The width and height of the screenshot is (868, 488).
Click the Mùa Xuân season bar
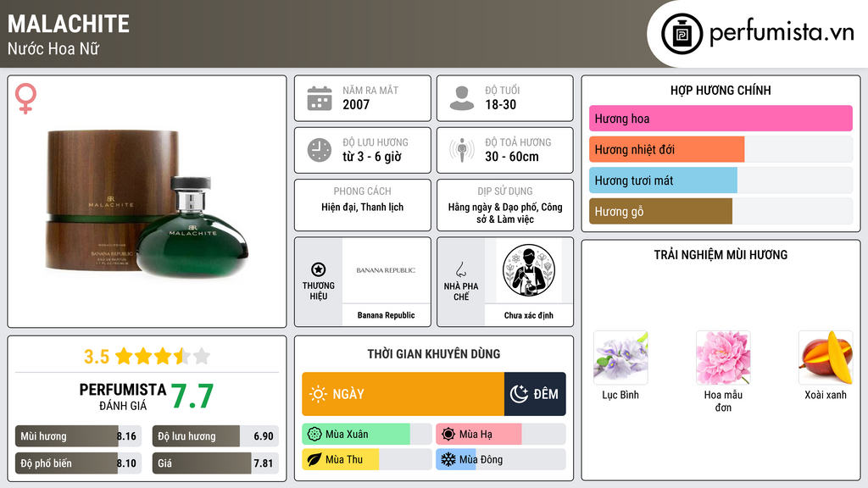366,435
